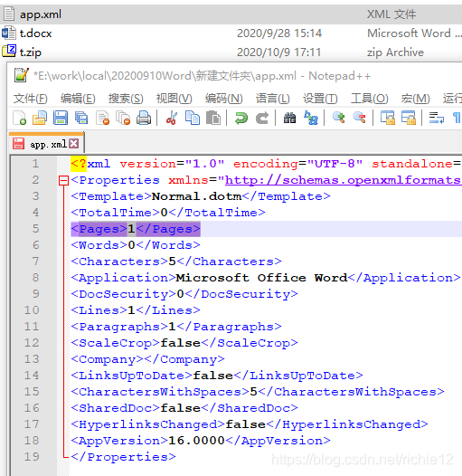Click the AppVersion 16.0000 line
Viewport: 462px width, 476px height.
click(x=201, y=441)
